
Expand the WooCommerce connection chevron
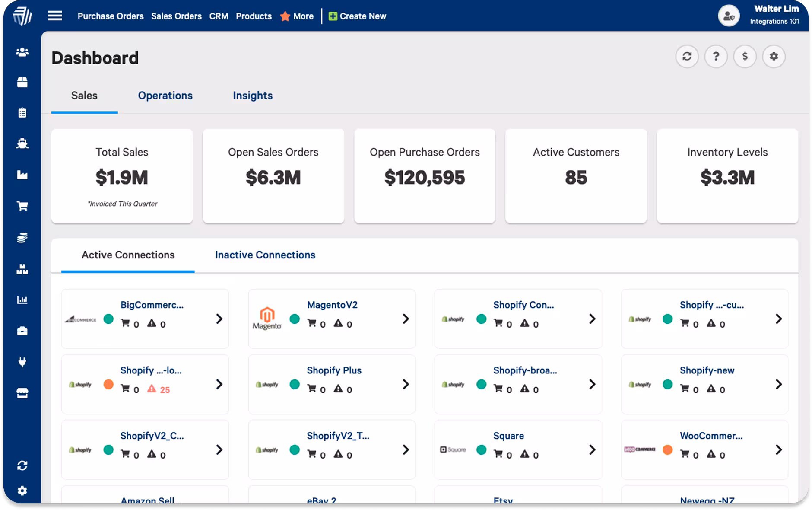[778, 450]
